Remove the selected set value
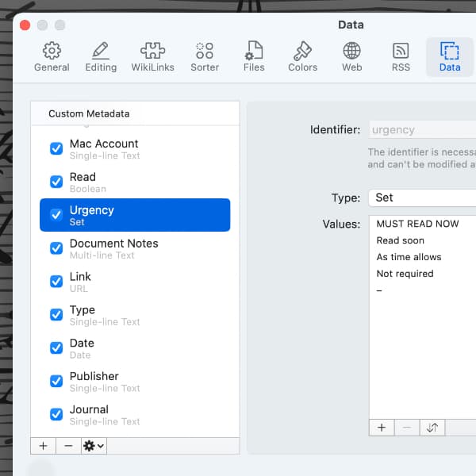The height and width of the screenshot is (476, 476). 407,428
